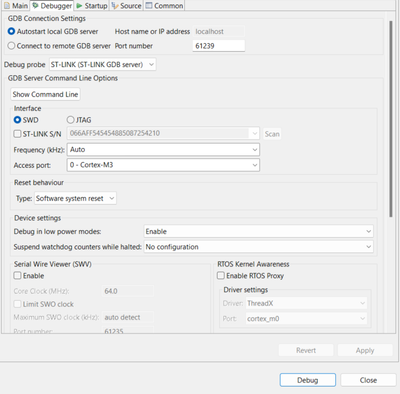This screenshot has width=400, height=394.
Task: Click the Port number field showing 61239
Action: [x=219, y=46]
